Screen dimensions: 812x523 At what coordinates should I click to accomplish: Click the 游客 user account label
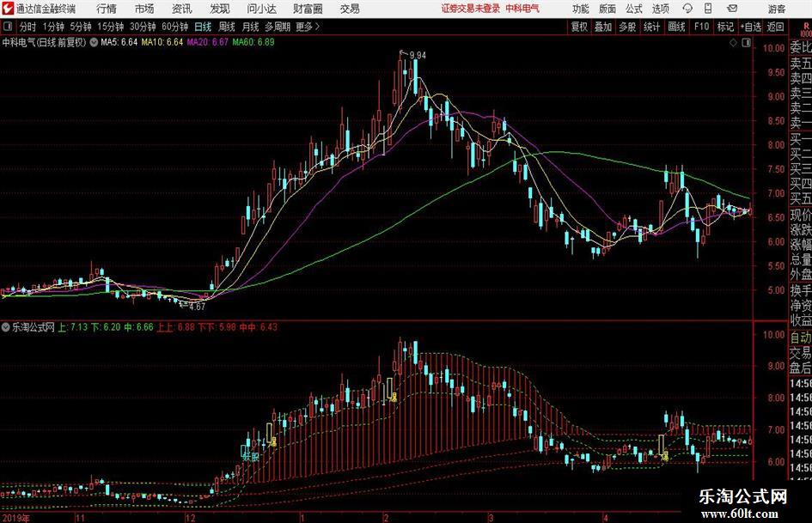pos(776,9)
